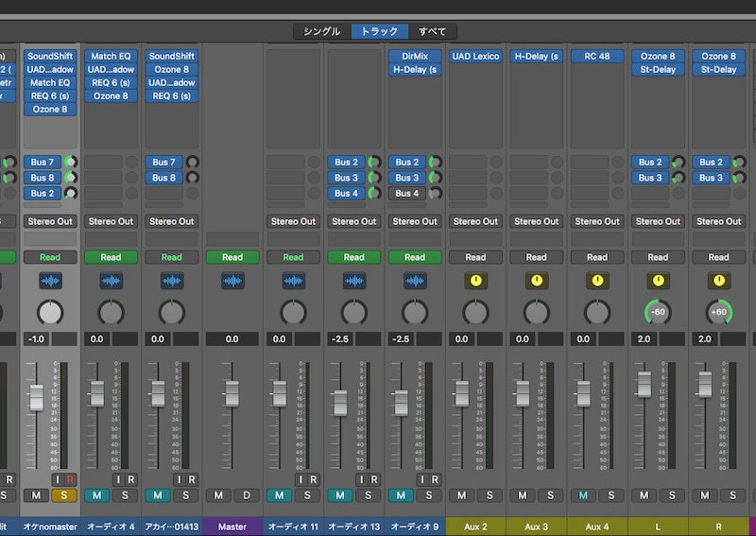Switch to シングル mixer view
Viewport: 756px width, 536px height.
click(x=322, y=32)
